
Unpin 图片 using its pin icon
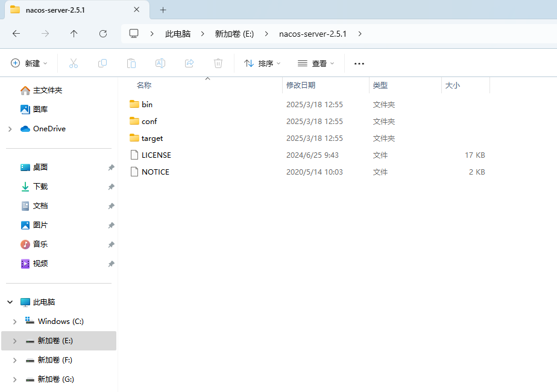111,225
